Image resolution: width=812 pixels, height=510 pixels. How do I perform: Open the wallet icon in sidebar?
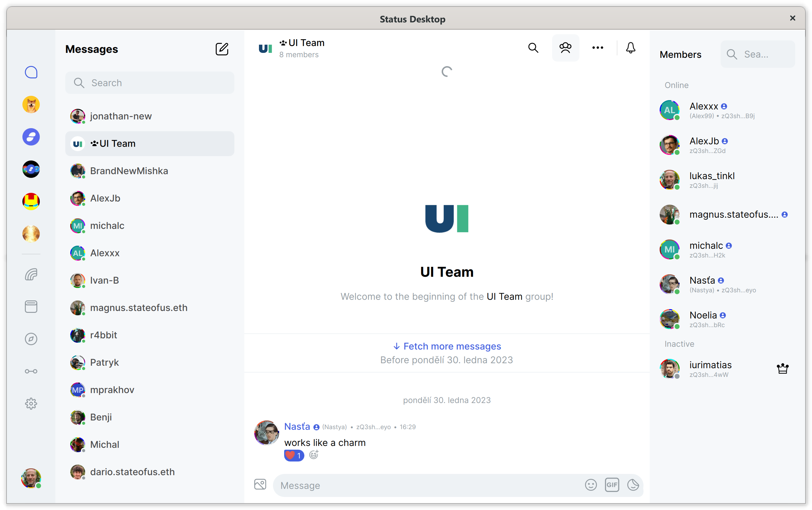click(31, 275)
